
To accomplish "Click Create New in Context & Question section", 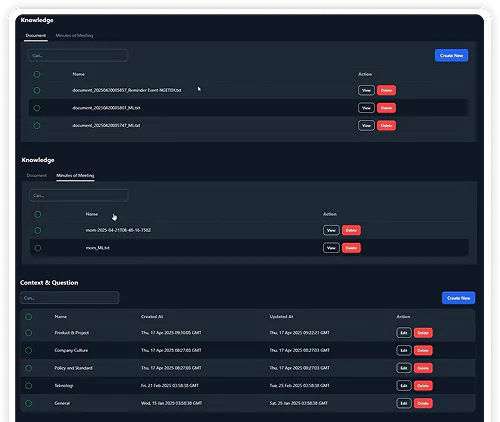I will tap(458, 298).
